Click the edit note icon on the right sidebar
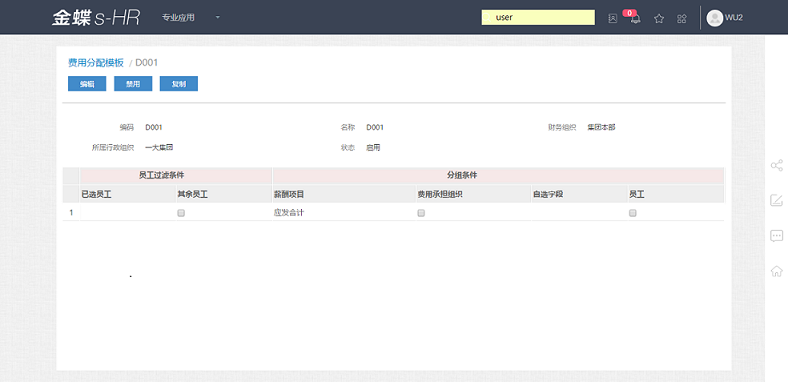The image size is (788, 382). (776, 201)
